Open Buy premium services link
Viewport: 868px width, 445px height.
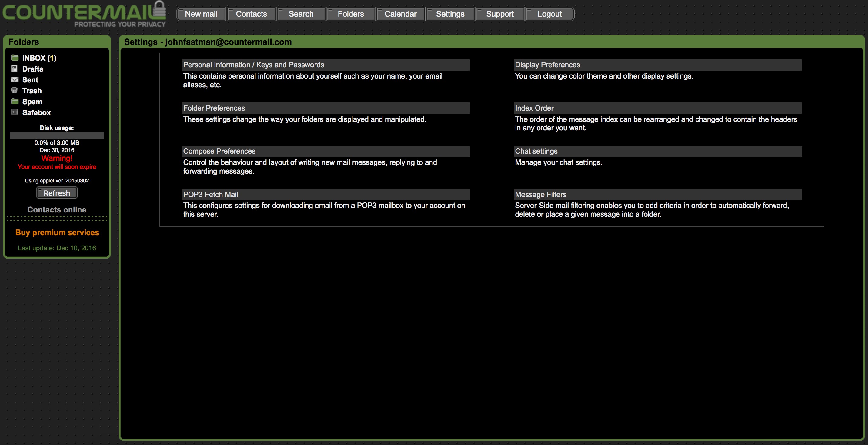[x=57, y=233]
